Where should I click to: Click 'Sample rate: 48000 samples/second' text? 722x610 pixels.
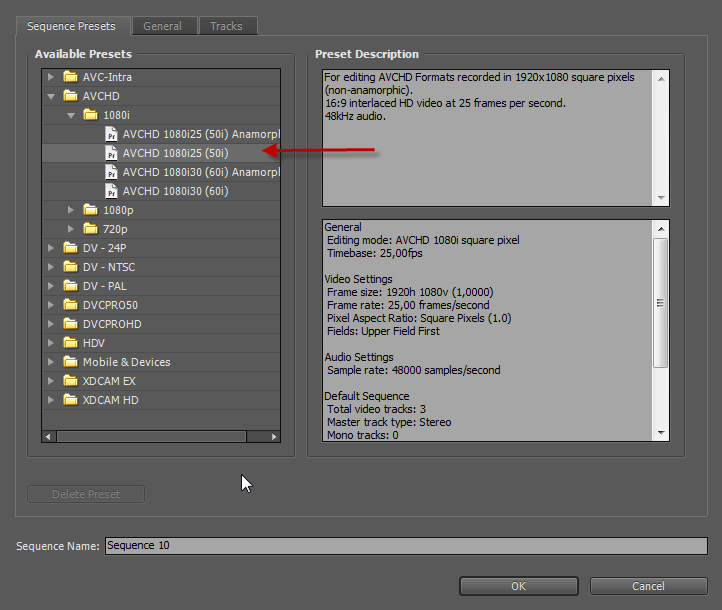pyautogui.click(x=413, y=370)
